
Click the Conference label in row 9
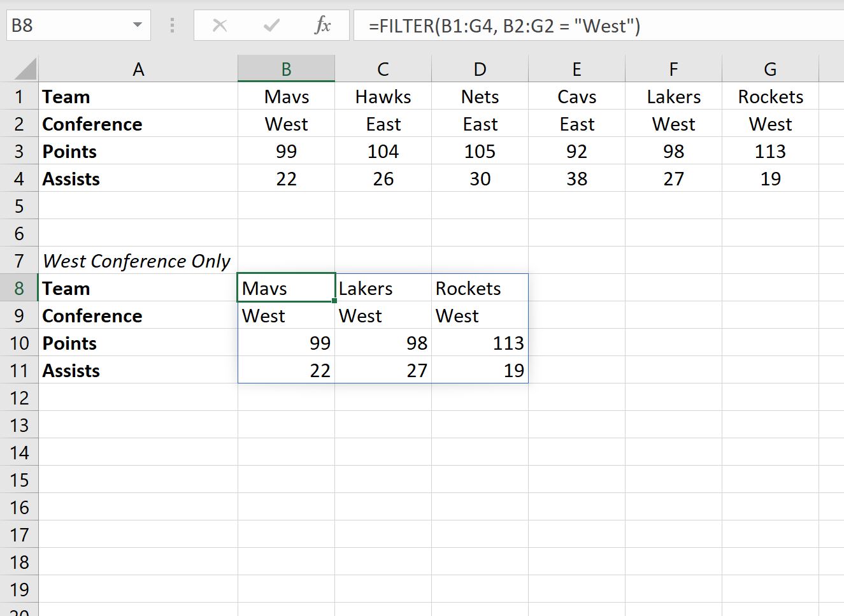(138, 315)
